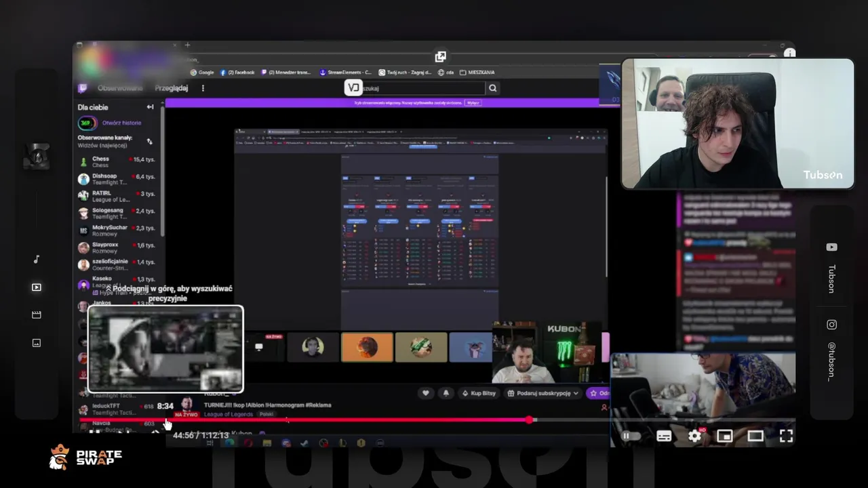The height and width of the screenshot is (488, 868).
Task: Open the Kaseko channel in sidebar
Action: click(x=117, y=281)
